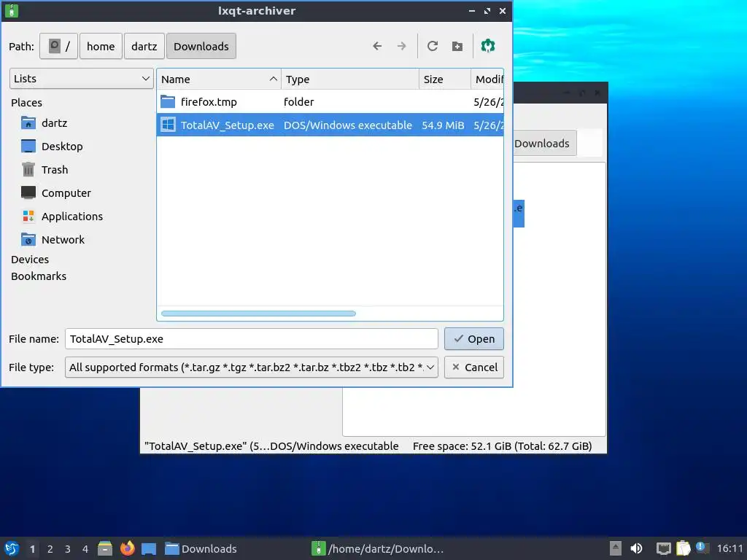747x560 pixels.
Task: Select the firefox.tmp folder icon
Action: pyautogui.click(x=168, y=101)
